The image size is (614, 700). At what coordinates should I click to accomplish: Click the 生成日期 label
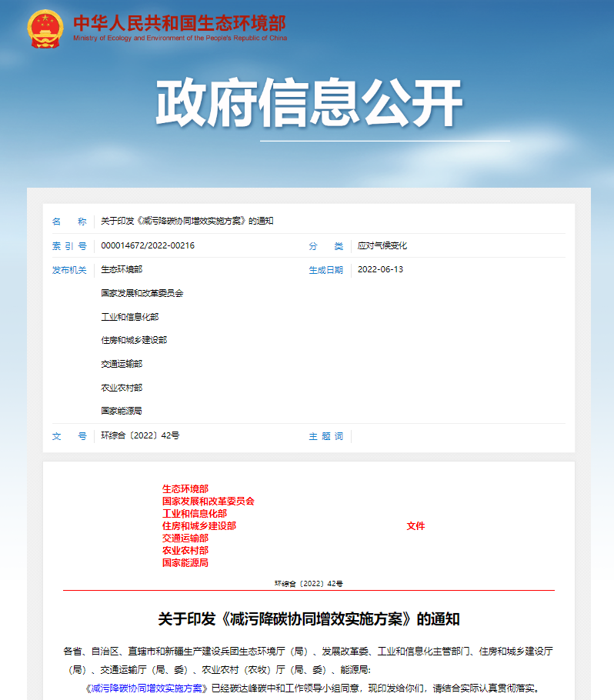[326, 270]
